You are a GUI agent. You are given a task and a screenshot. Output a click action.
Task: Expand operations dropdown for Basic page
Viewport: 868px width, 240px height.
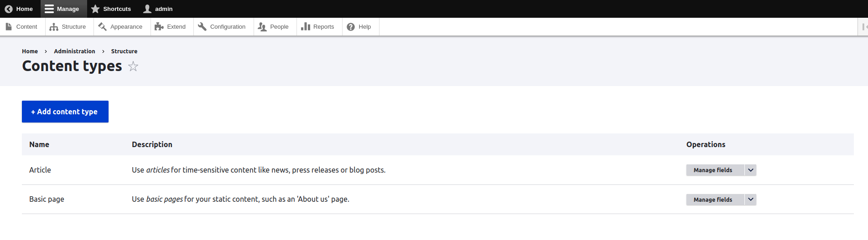(750, 199)
